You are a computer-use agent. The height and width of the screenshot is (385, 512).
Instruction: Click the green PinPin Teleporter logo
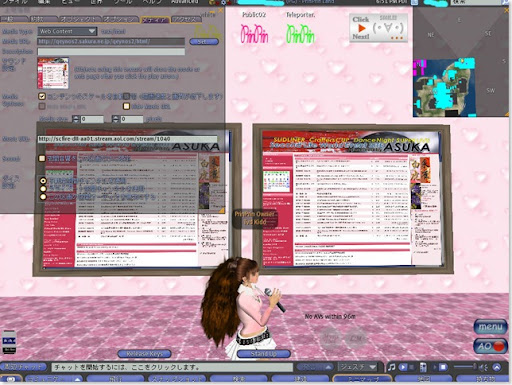tap(300, 34)
